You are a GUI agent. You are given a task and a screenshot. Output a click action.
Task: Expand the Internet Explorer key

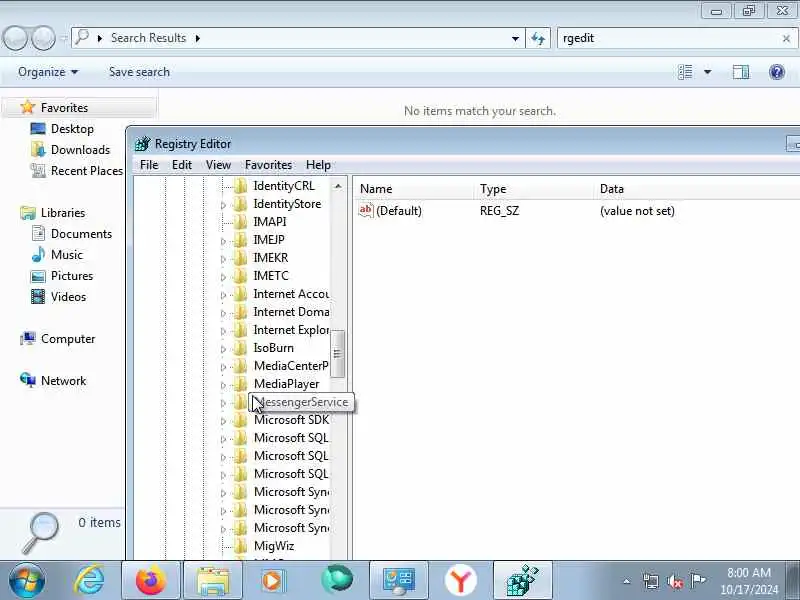[x=223, y=331]
